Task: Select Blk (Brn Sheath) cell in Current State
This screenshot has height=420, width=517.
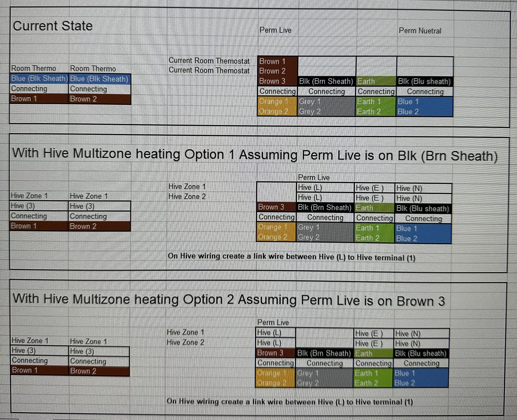Action: click(326, 81)
